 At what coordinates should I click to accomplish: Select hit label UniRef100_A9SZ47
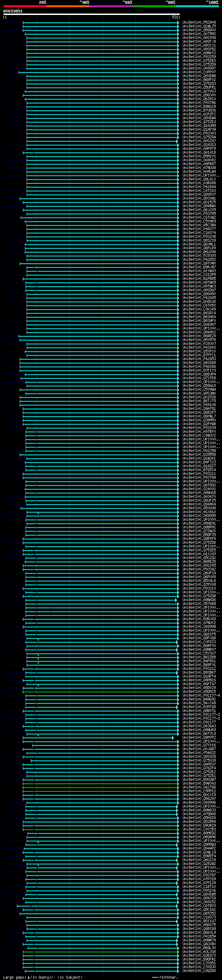click(x=199, y=141)
